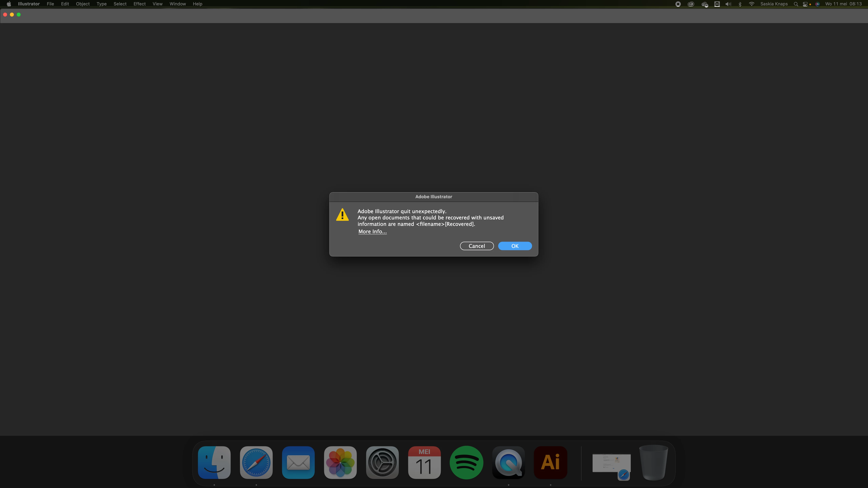Viewport: 868px width, 488px height.
Task: Open Control Center in the menu bar
Action: tap(806, 4)
